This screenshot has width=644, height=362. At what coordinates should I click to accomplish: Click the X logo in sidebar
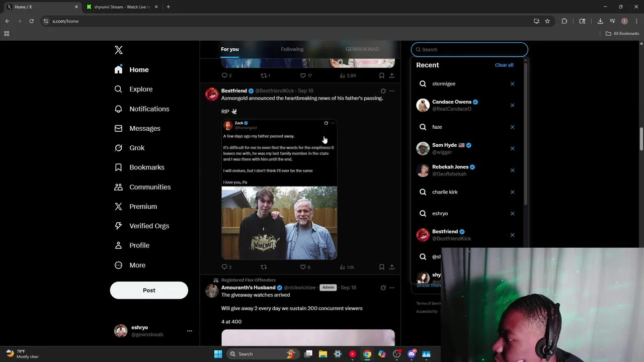pos(119,50)
